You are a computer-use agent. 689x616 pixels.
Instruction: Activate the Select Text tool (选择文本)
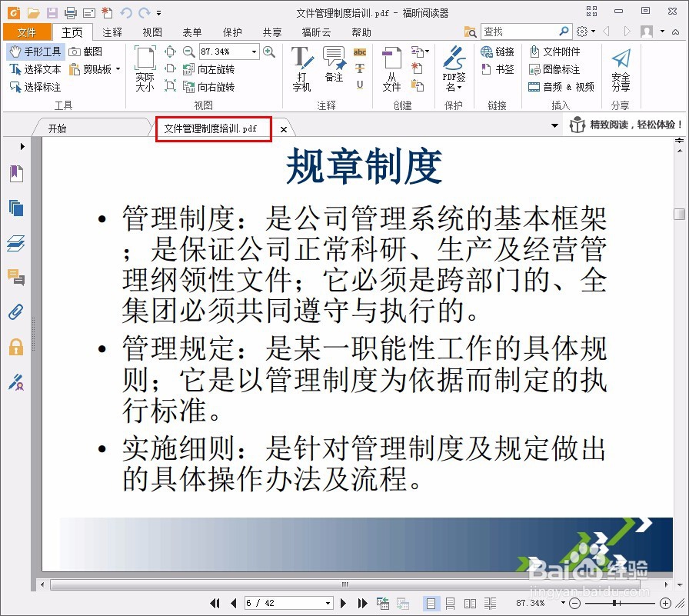[35, 69]
